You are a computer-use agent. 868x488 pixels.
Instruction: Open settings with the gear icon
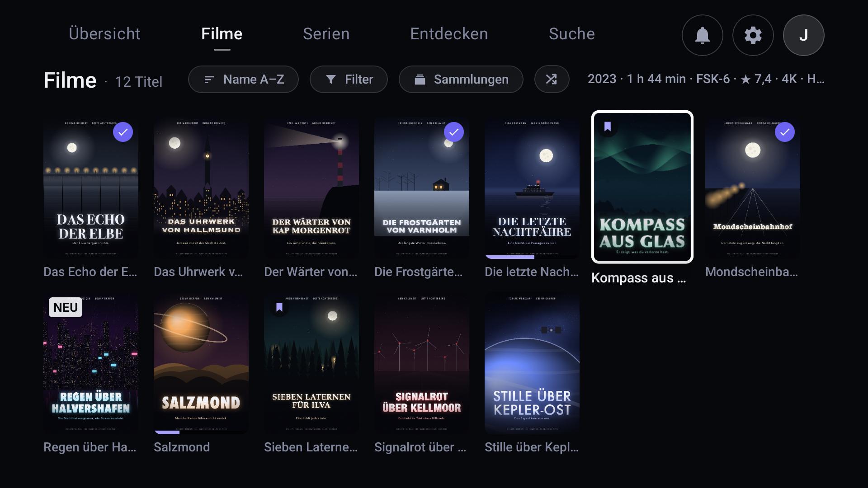753,35
